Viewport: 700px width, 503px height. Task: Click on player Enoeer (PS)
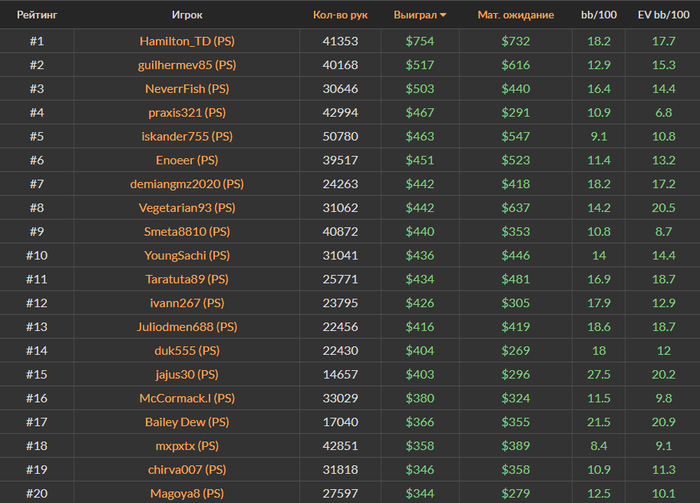187,160
